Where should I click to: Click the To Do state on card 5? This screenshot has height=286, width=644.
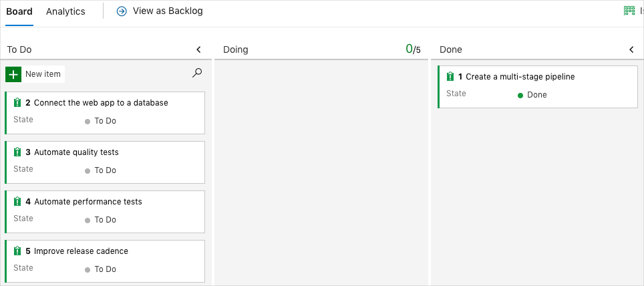[x=105, y=269]
